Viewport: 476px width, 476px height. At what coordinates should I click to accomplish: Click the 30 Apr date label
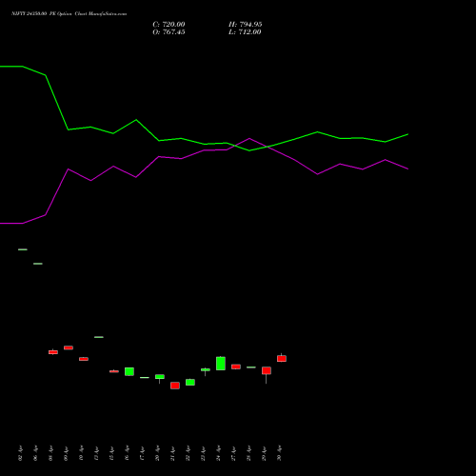pos(279,453)
